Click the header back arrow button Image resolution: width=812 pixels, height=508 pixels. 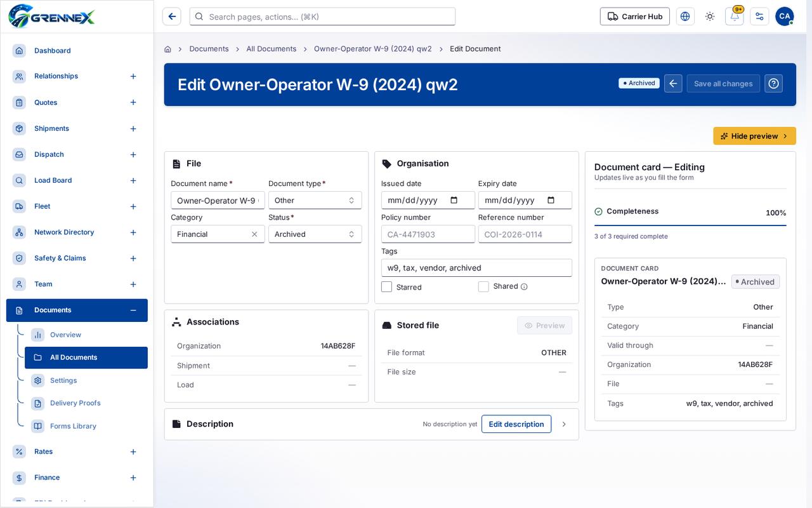click(x=673, y=84)
